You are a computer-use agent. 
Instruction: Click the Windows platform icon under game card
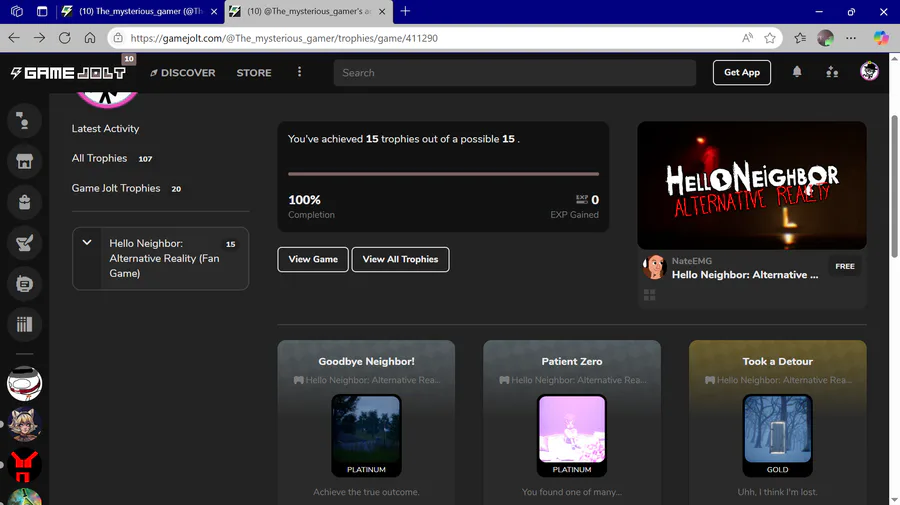[649, 295]
